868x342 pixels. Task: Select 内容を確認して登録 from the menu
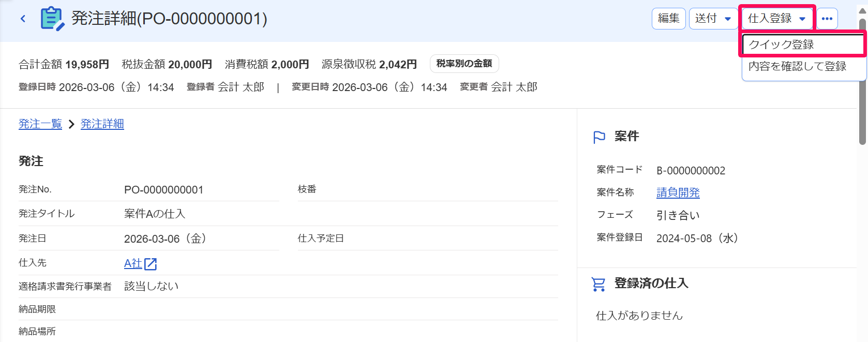[x=804, y=66]
